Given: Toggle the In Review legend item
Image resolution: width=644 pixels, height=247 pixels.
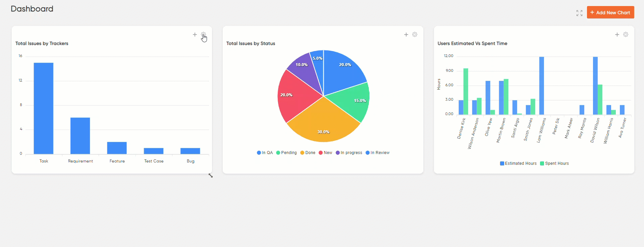Looking at the screenshot, I should click(x=378, y=153).
